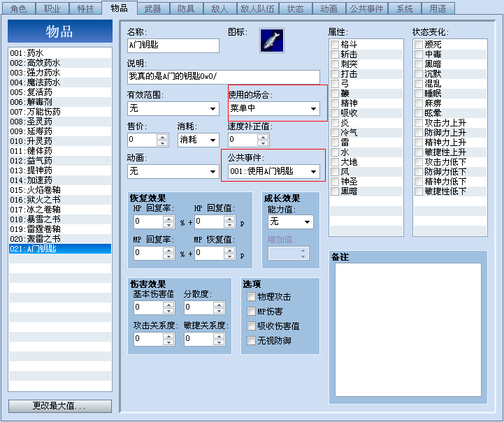Click the 名称 input field
Viewport: 504px width, 422px height.
coord(173,45)
